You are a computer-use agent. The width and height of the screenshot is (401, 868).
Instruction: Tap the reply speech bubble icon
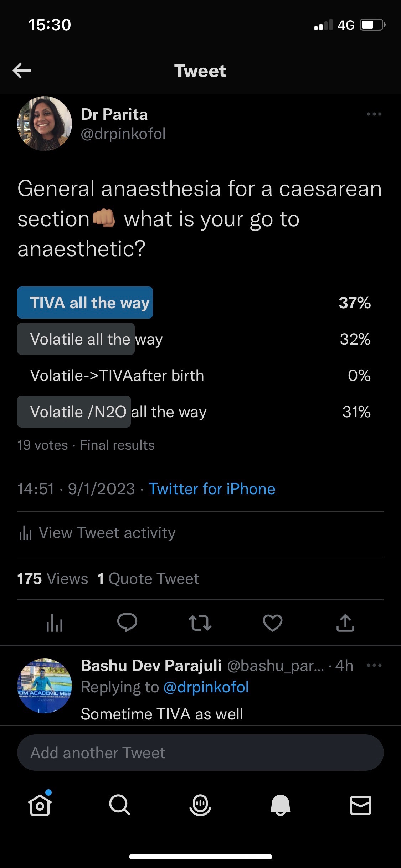tap(127, 622)
